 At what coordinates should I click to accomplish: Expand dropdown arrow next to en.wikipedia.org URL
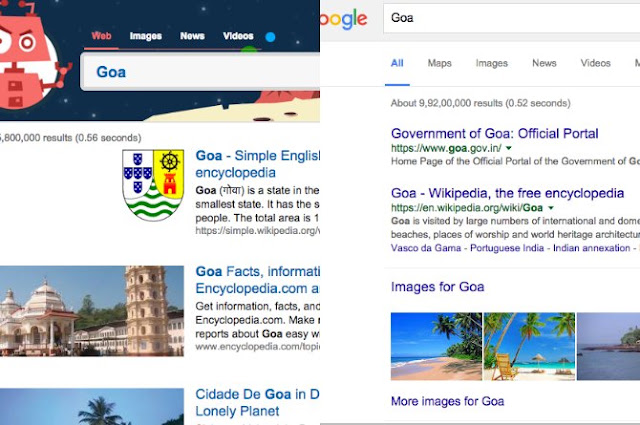click(x=551, y=208)
